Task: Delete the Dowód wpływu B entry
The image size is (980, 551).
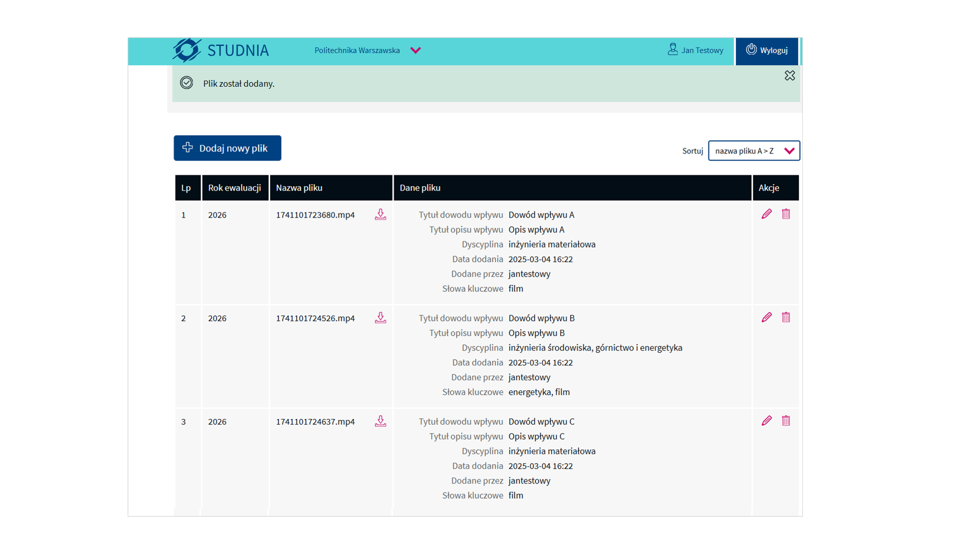Action: coord(786,317)
